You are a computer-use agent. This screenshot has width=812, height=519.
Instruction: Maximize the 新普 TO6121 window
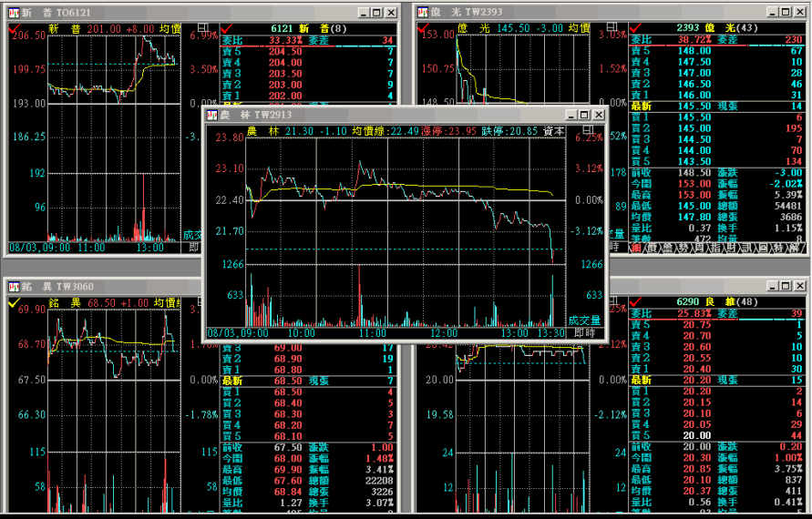coord(377,13)
